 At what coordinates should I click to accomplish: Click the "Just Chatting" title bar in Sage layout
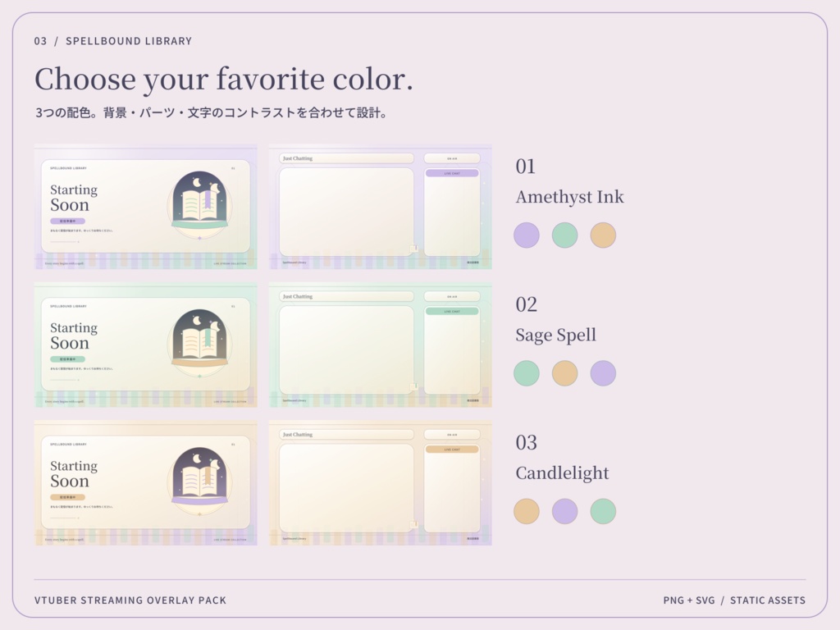pyautogui.click(x=347, y=297)
